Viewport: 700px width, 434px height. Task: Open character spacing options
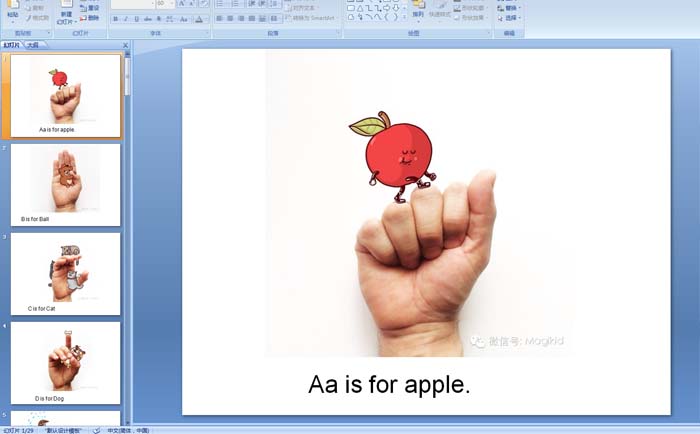[170, 19]
